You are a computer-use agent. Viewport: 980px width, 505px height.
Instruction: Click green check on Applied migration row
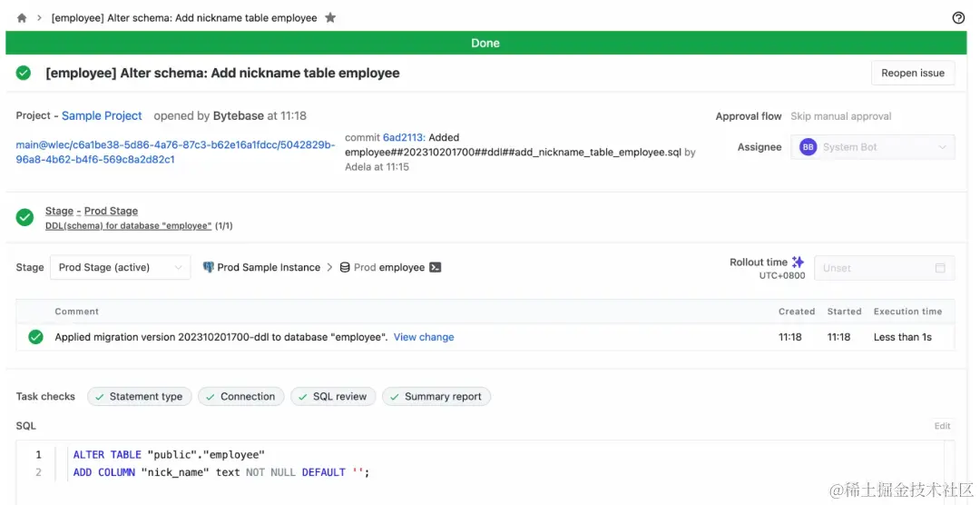pos(35,337)
